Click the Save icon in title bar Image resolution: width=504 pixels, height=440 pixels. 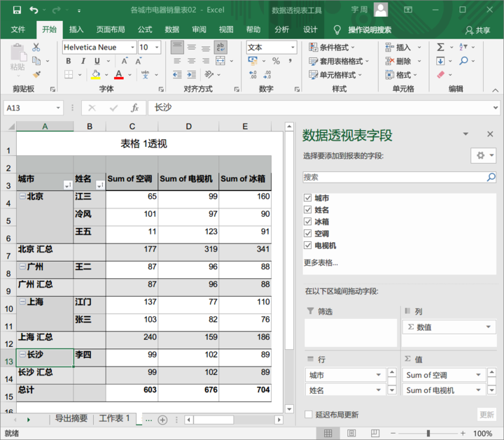[17, 10]
